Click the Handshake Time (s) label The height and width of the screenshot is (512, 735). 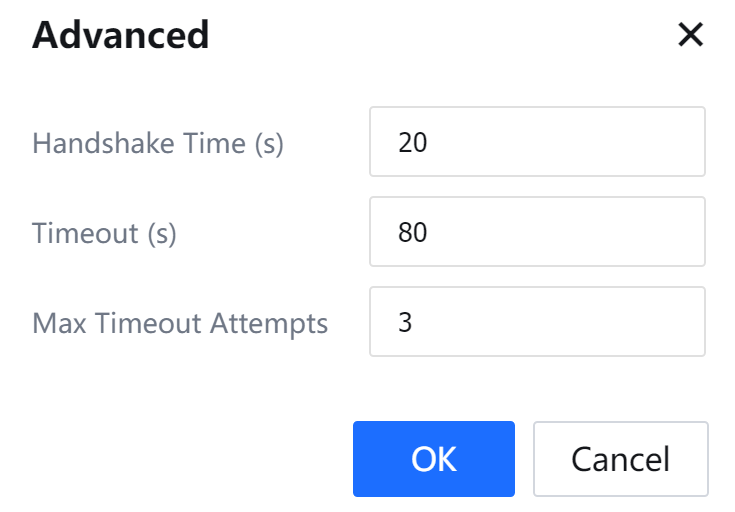point(158,143)
